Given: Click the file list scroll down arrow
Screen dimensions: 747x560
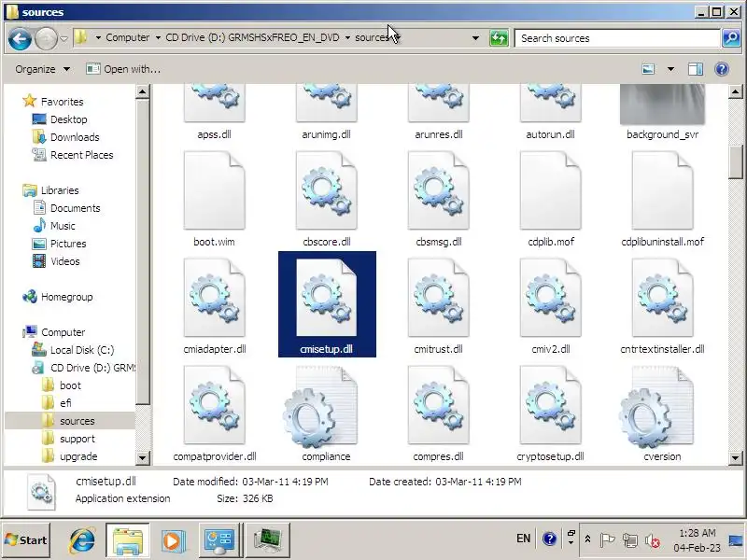Looking at the screenshot, I should pyautogui.click(x=735, y=458).
